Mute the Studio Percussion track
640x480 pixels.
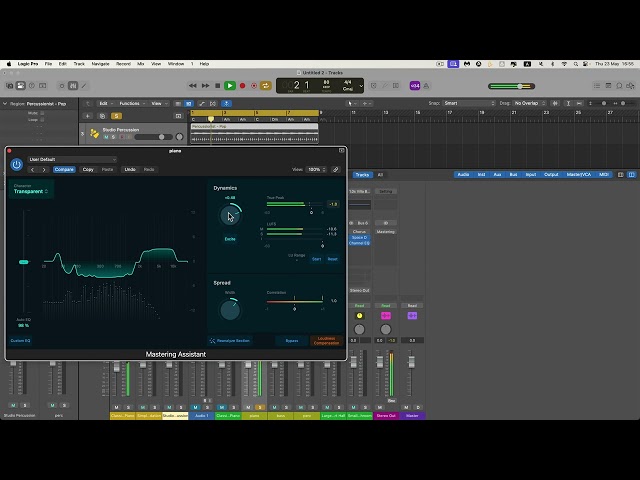tap(106, 137)
